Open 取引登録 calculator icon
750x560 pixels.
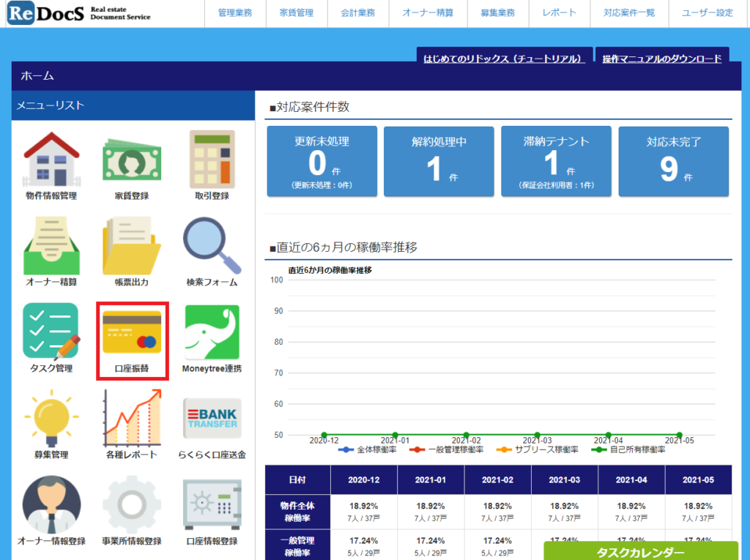click(x=212, y=160)
